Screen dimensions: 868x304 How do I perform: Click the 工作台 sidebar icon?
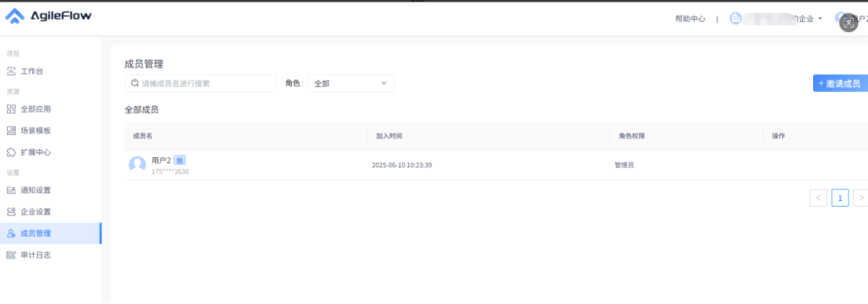pyautogui.click(x=11, y=71)
